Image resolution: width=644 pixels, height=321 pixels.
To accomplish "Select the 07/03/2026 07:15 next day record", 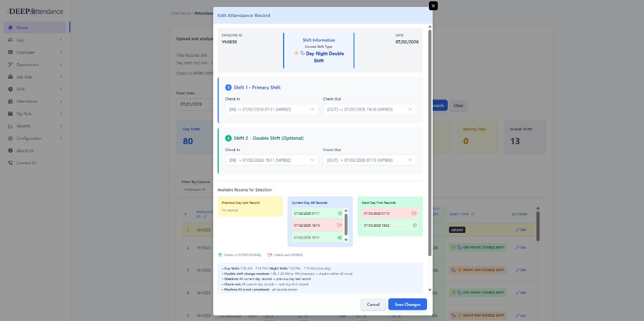I will 390,213.
